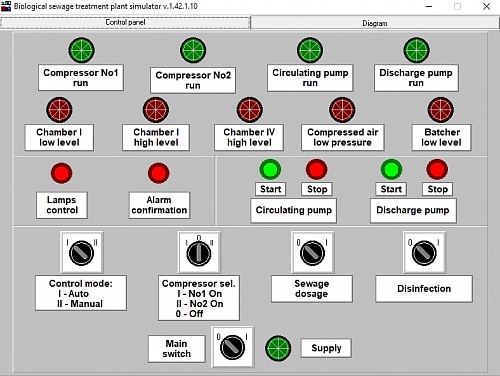500x376 pixels.
Task: Click the Alarm confirmation label
Action: [159, 205]
